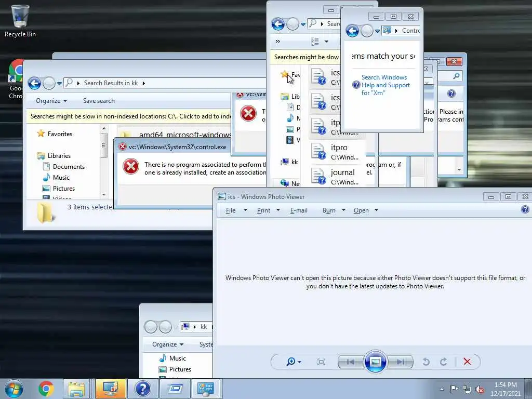Rotate picture clockwise in Photo Viewer
The height and width of the screenshot is (399, 532).
(x=444, y=362)
